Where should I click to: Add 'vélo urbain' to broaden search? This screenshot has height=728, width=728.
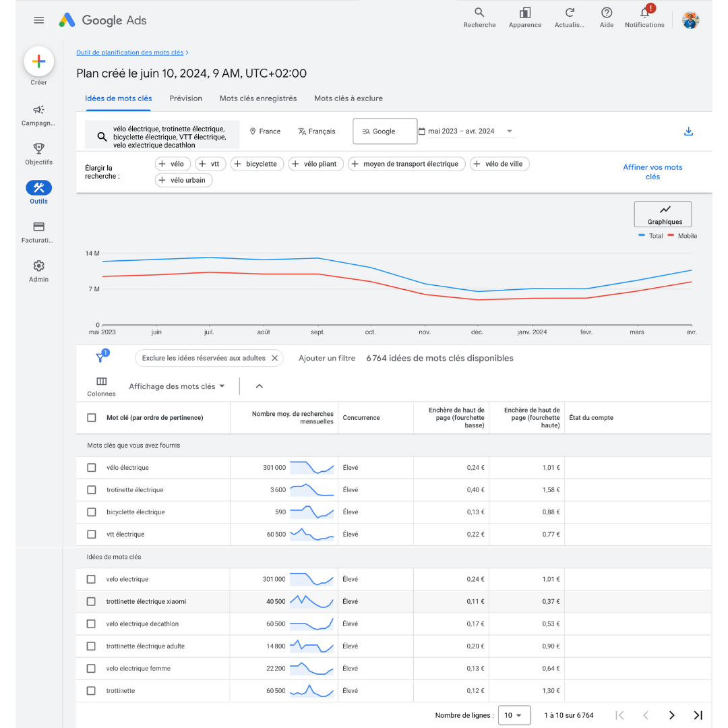tap(183, 180)
